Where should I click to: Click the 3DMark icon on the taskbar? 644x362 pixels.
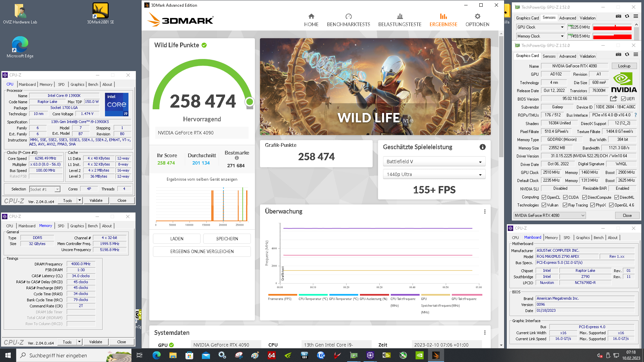(x=436, y=355)
